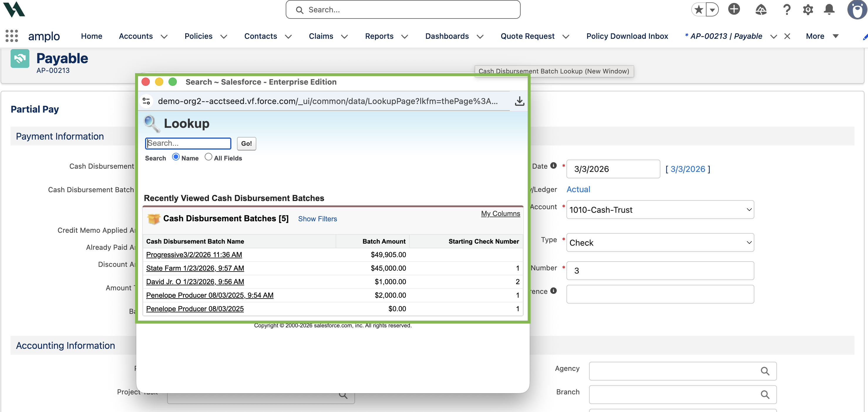Open the App Launcher grid icon
The width and height of the screenshot is (868, 412).
pyautogui.click(x=12, y=36)
